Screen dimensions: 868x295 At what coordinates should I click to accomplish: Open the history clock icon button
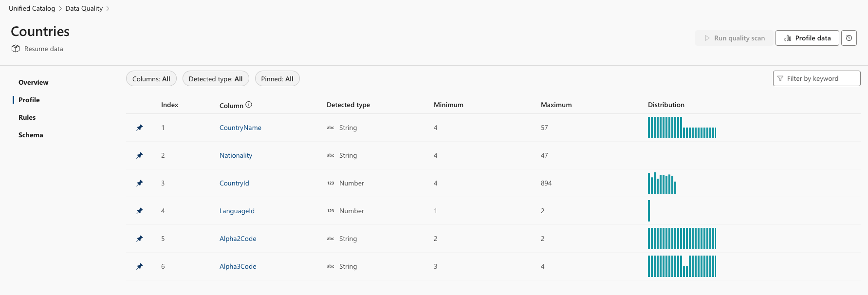click(x=849, y=38)
